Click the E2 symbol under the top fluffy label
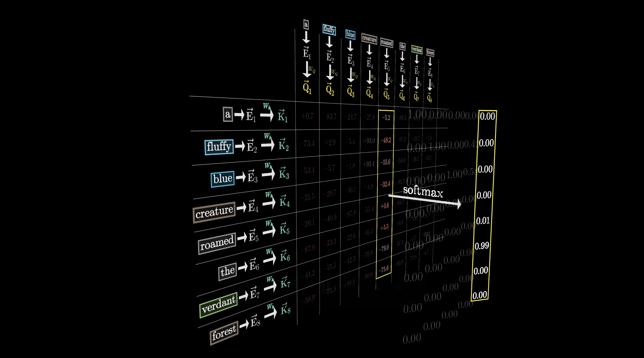This screenshot has width=644, height=358. click(330, 57)
